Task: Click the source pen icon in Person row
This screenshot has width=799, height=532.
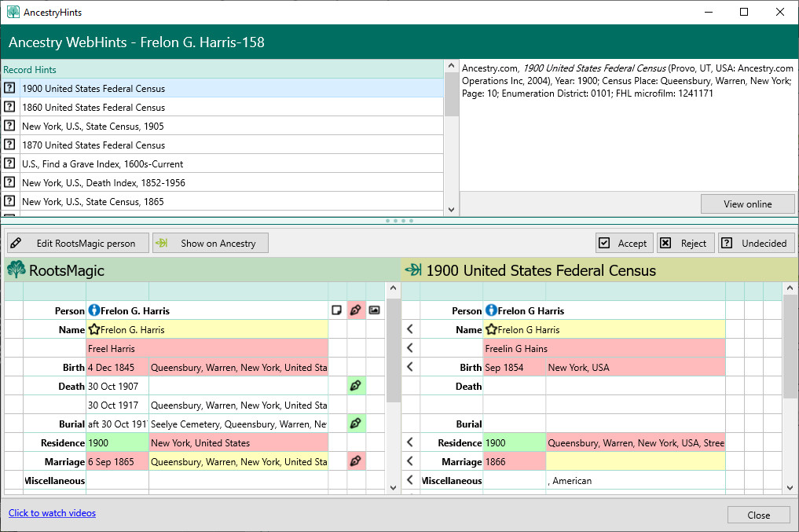Action: (356, 310)
